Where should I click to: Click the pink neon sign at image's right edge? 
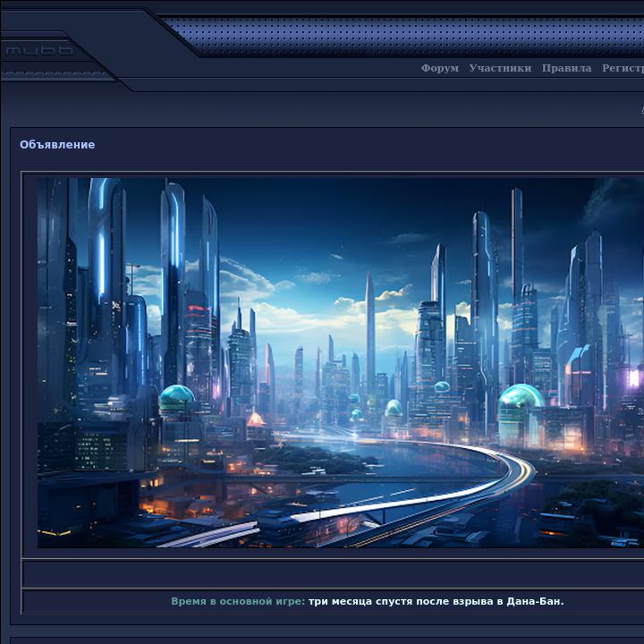pyautogui.click(x=634, y=377)
